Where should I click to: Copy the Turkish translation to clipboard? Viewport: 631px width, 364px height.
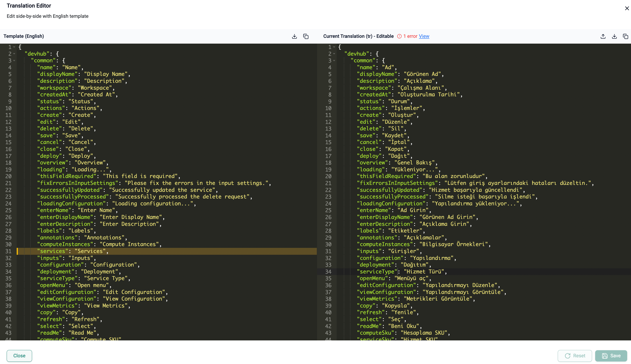click(625, 36)
